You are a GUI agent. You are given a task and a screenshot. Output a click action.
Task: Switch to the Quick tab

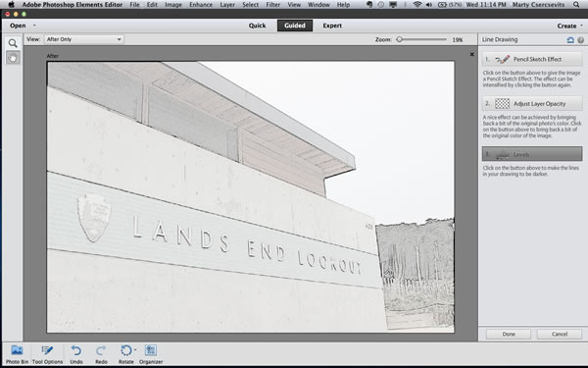[x=257, y=26]
